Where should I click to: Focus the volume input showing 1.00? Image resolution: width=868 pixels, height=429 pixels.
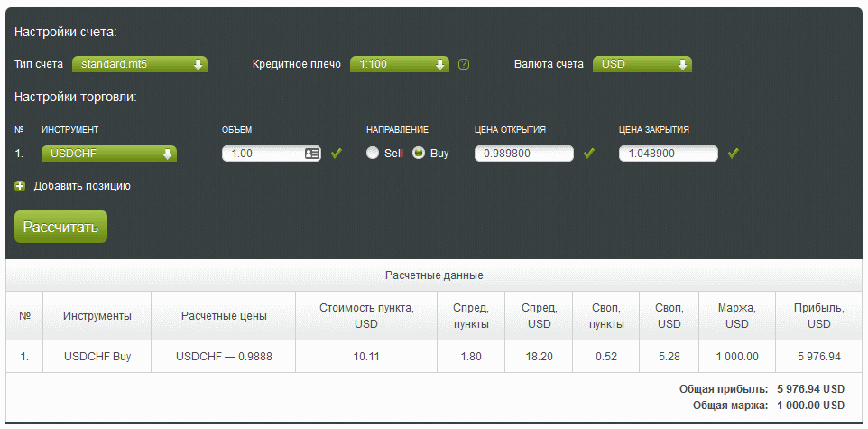coord(262,154)
